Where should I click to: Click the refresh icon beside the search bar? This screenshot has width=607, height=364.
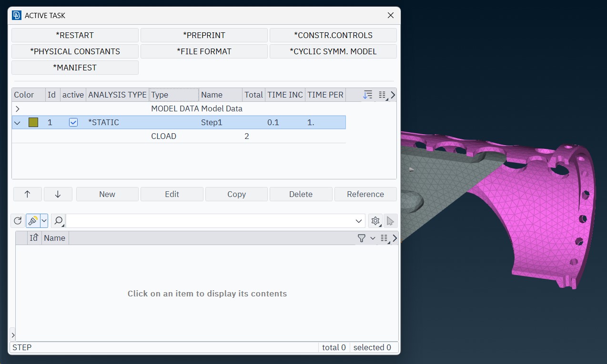click(x=18, y=221)
